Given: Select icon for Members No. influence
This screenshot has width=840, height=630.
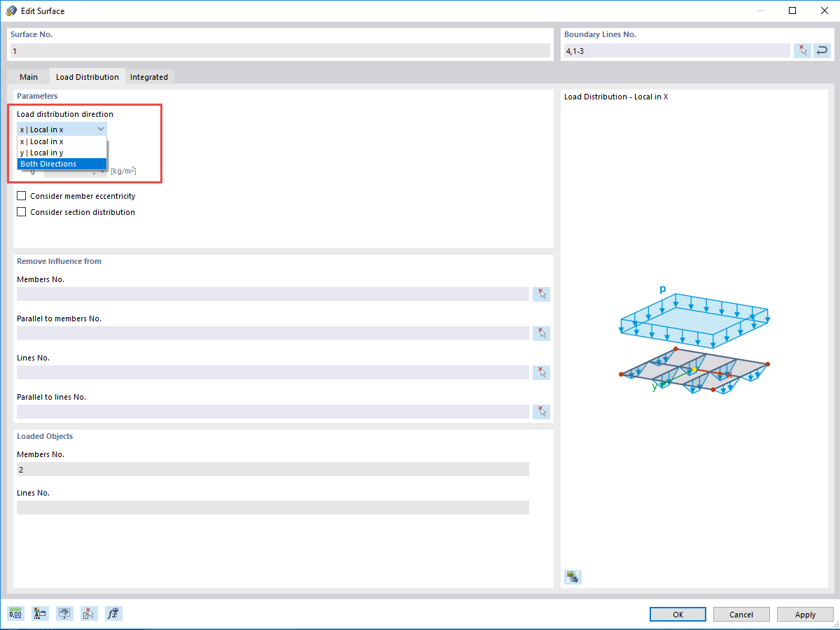Looking at the screenshot, I should click(541, 294).
